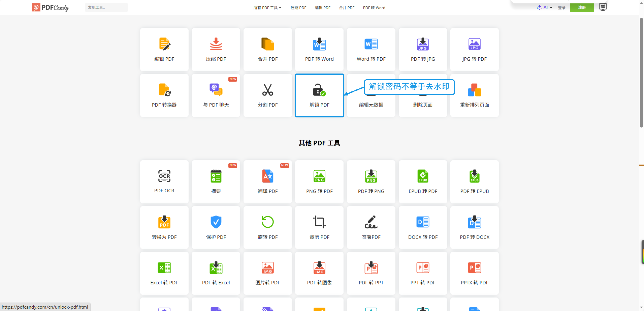Expand the AI dropdown in header
644x311 pixels.
[x=545, y=7]
